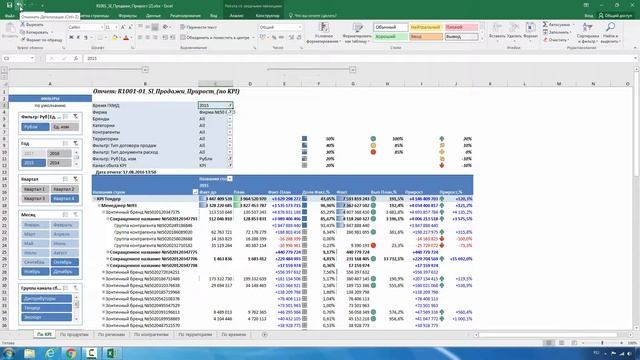Open the Канал сбыта KPI filter dropdown
640x360 pixels.
pos(230,165)
